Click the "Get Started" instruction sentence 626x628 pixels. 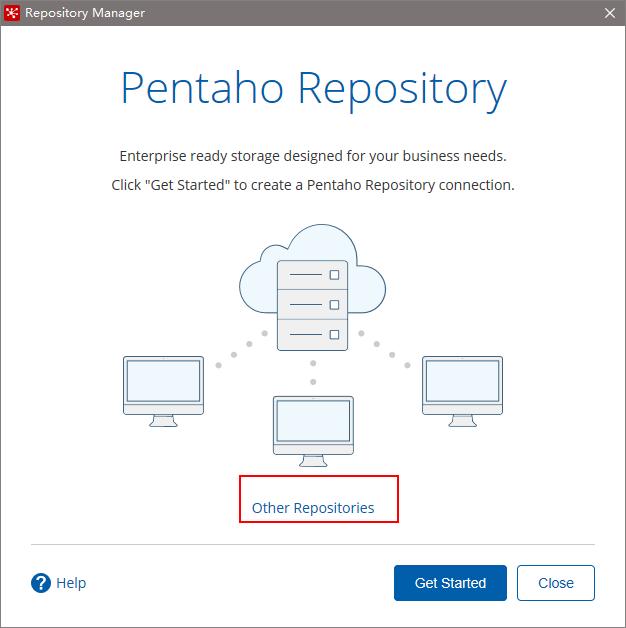313,185
